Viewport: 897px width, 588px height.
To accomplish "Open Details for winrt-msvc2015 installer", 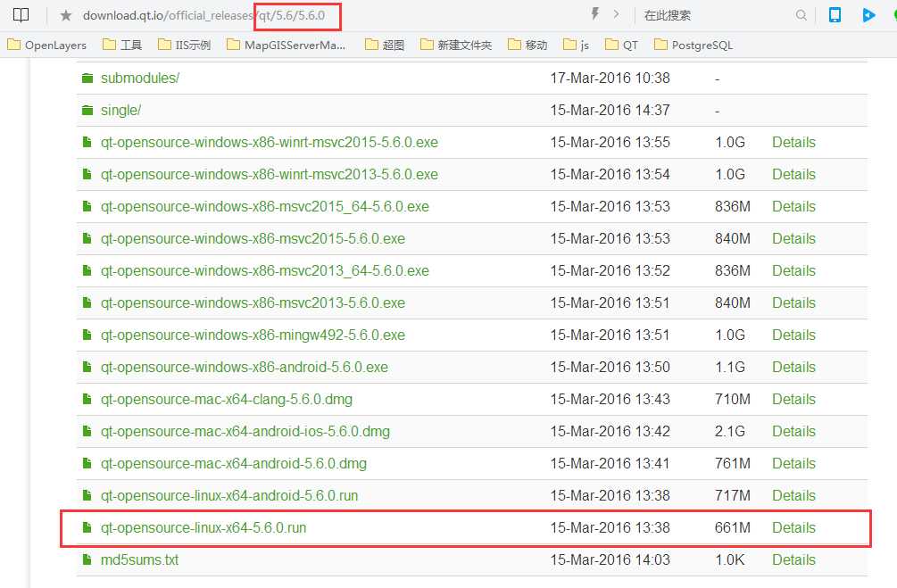I will click(x=793, y=142).
